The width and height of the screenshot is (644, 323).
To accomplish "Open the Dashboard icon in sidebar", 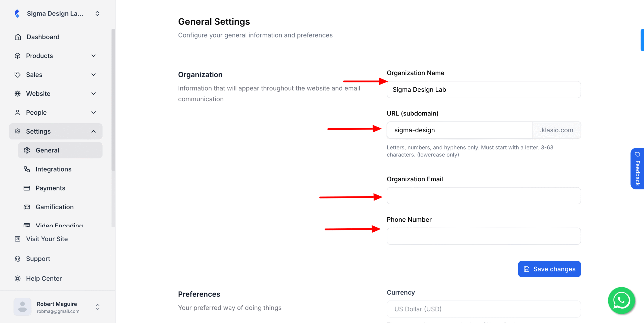I will pos(18,37).
